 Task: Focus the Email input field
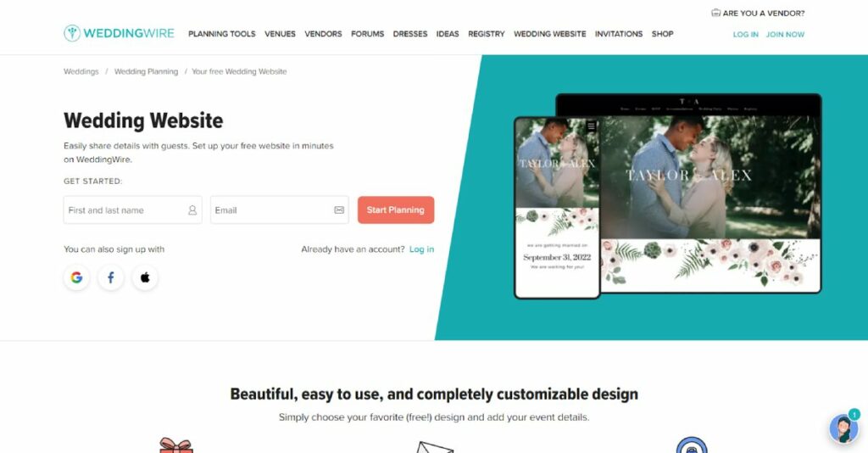pos(280,210)
